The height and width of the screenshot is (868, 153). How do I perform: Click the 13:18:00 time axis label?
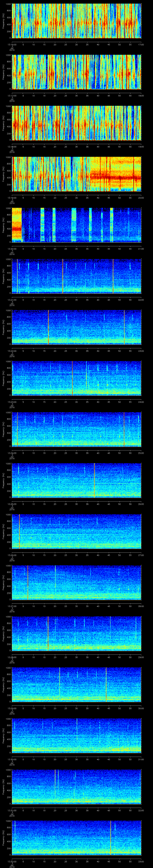pos(12,147)
